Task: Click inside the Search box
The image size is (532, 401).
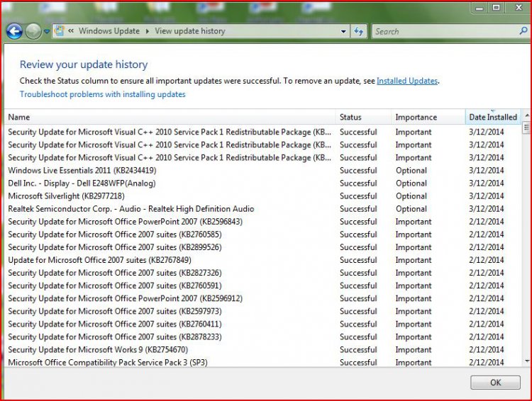Action: [447, 31]
